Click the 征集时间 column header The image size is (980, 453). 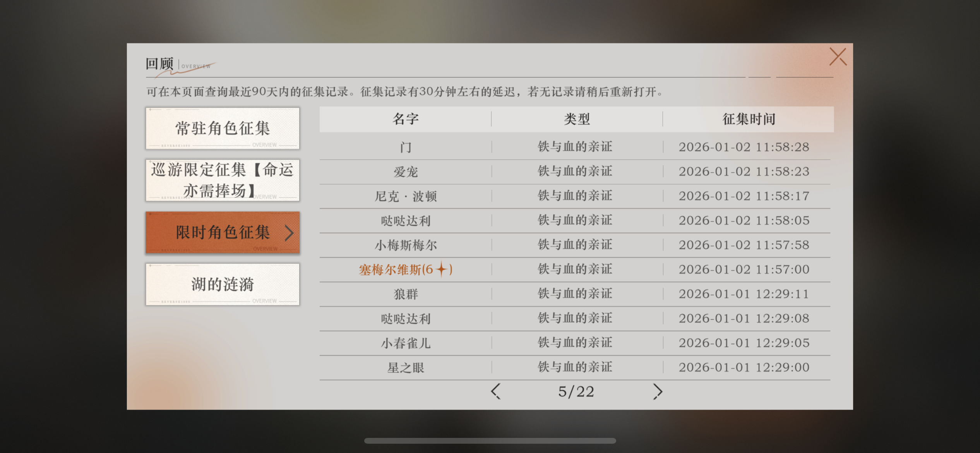point(749,119)
